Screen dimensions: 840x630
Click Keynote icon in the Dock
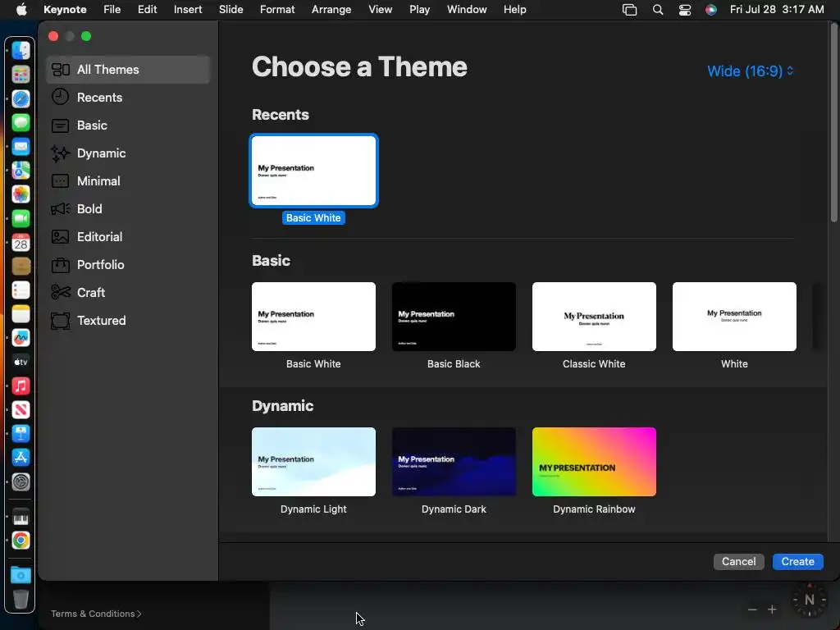point(21,433)
